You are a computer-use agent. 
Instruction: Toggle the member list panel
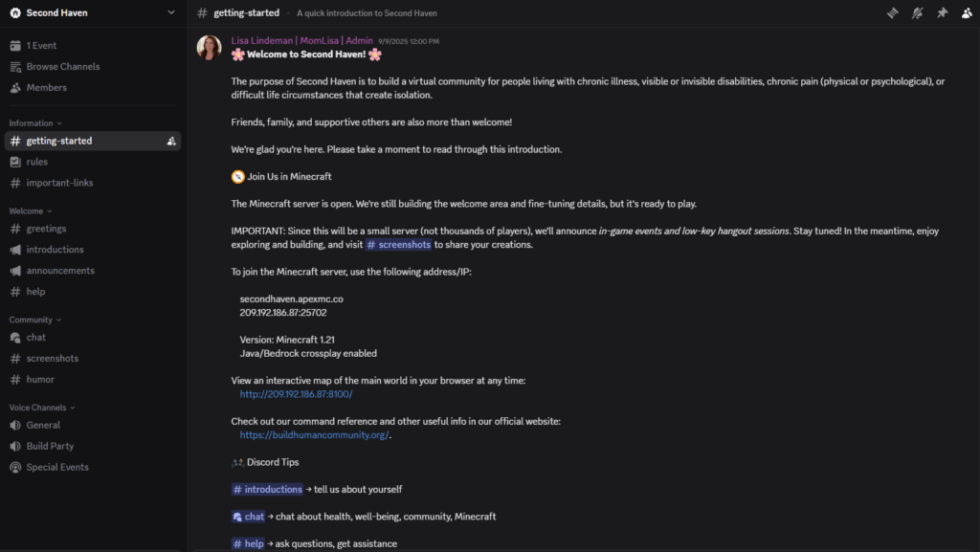coord(967,12)
